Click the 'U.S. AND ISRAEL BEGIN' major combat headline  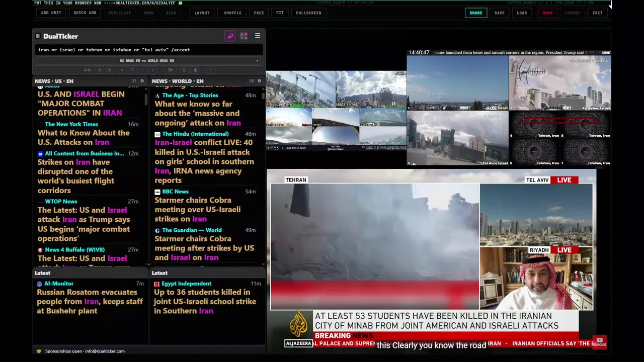click(x=80, y=104)
